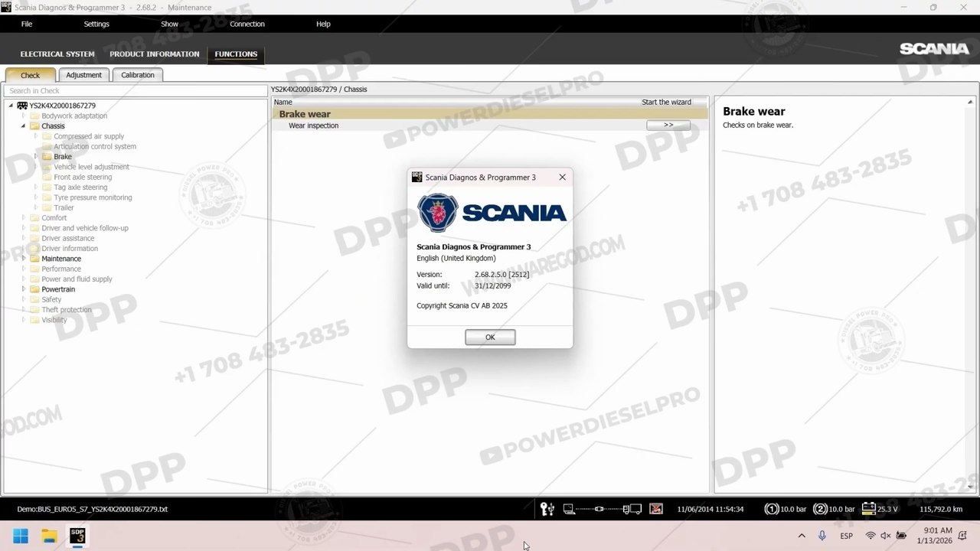This screenshot has width=980, height=551.
Task: Click the Wear inspection row text
Action: point(313,126)
